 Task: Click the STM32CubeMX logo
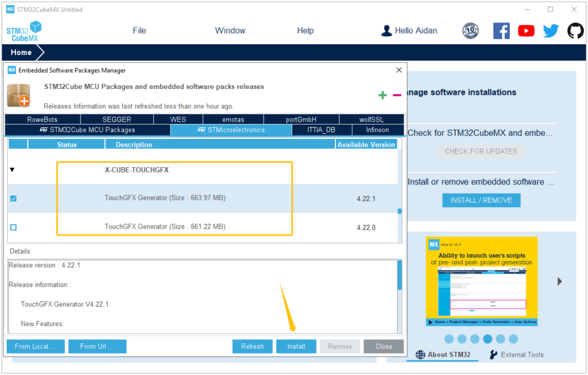click(24, 31)
